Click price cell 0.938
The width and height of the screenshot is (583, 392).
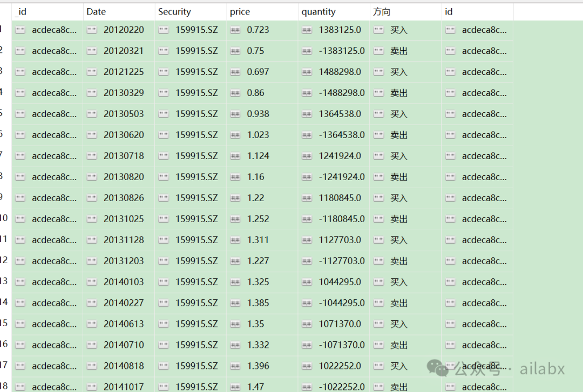[258, 114]
